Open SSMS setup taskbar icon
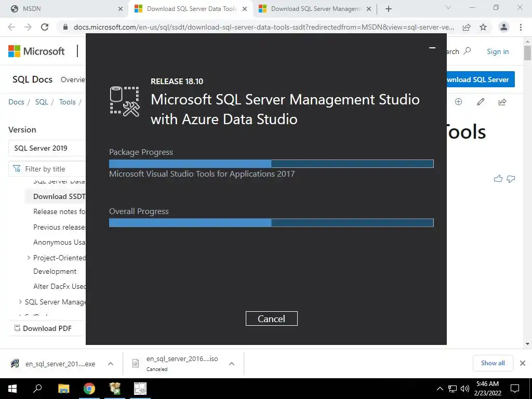 click(140, 389)
